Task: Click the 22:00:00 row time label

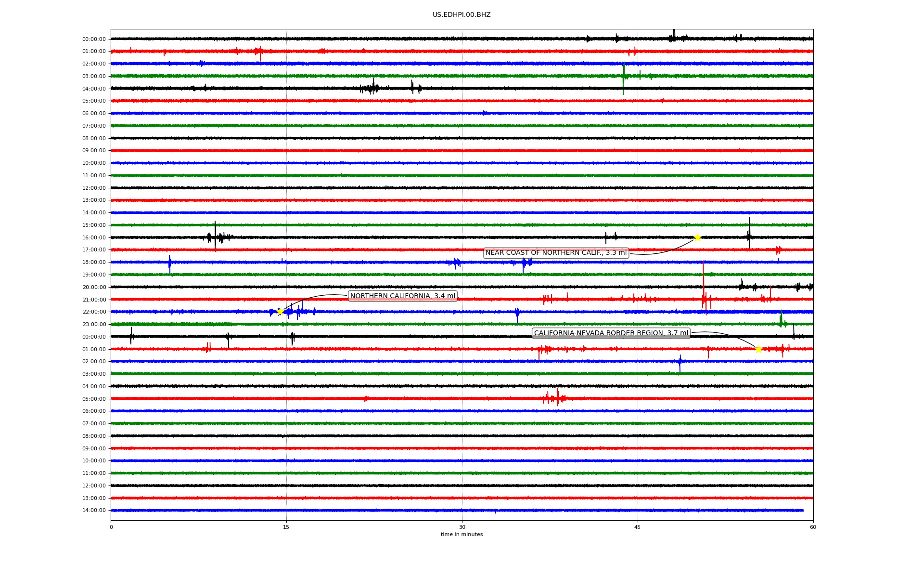Action: click(94, 312)
